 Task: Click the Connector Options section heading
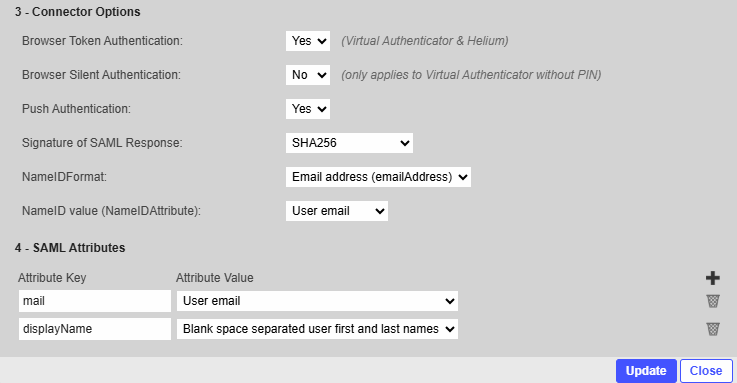click(78, 12)
